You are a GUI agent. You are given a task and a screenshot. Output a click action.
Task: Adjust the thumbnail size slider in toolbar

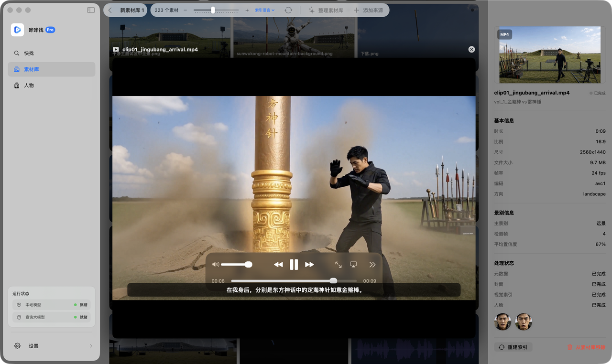pyautogui.click(x=216, y=10)
